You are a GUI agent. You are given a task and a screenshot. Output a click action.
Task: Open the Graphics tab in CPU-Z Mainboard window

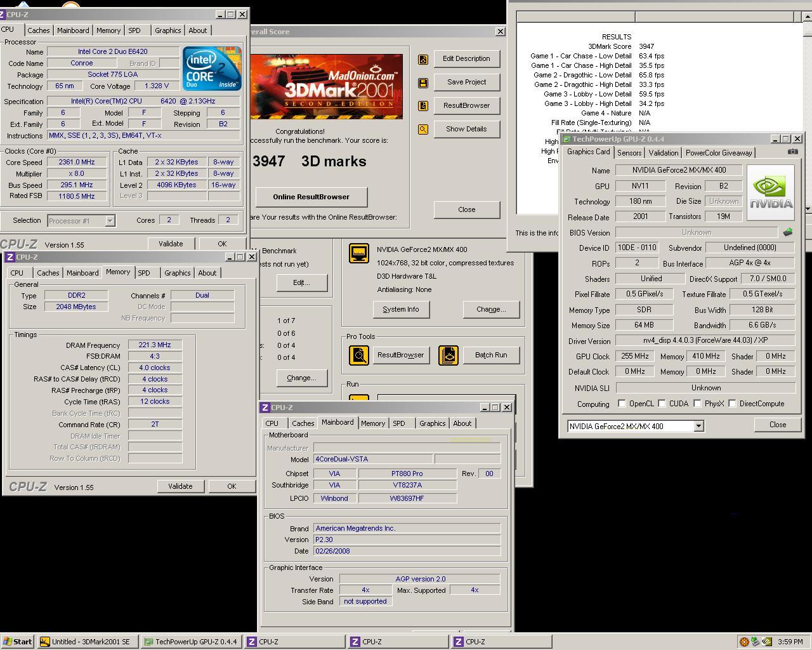click(x=432, y=423)
